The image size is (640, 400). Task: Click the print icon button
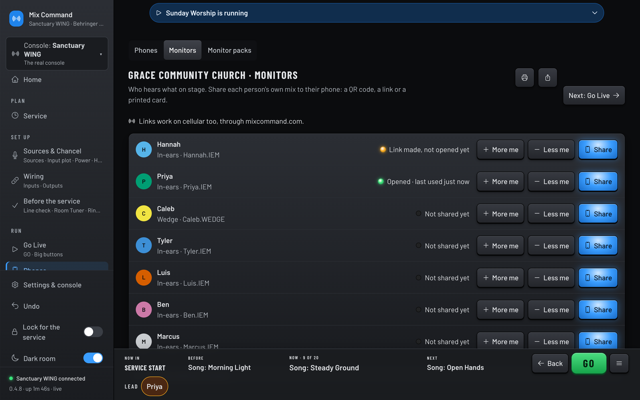[x=524, y=78]
